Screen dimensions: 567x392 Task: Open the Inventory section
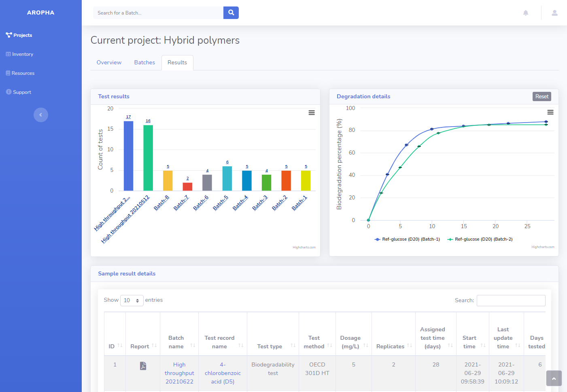point(22,54)
